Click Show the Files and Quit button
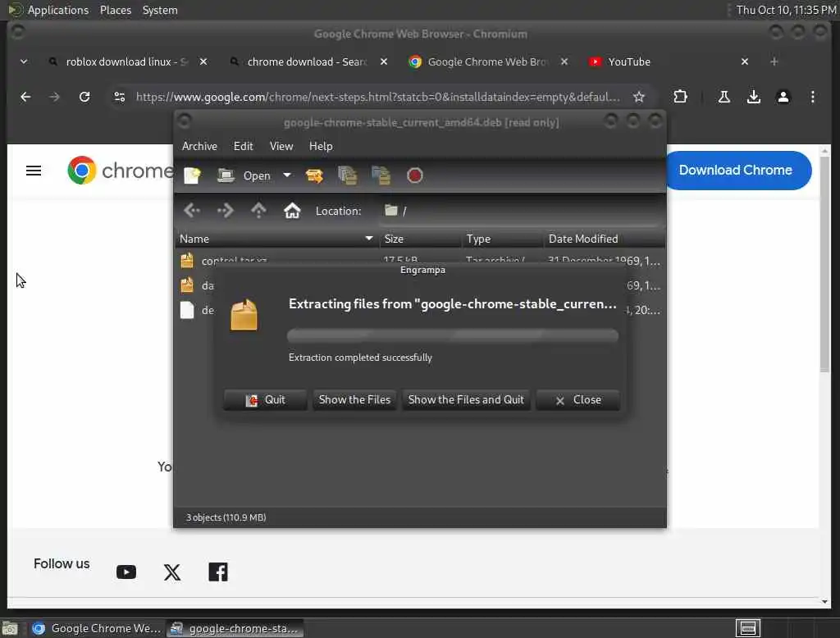 pos(466,400)
